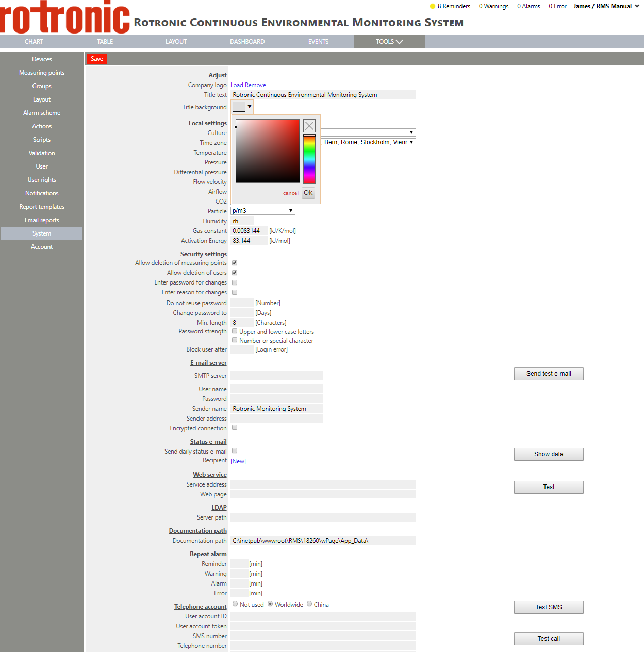
Task: Toggle Allow deletion of users checkbox
Action: pyautogui.click(x=235, y=273)
